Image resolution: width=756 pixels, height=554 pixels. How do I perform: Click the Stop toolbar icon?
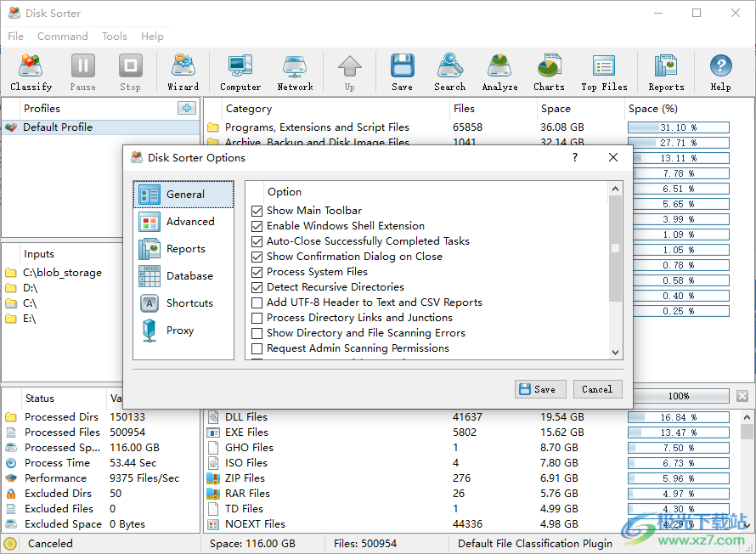coord(130,72)
